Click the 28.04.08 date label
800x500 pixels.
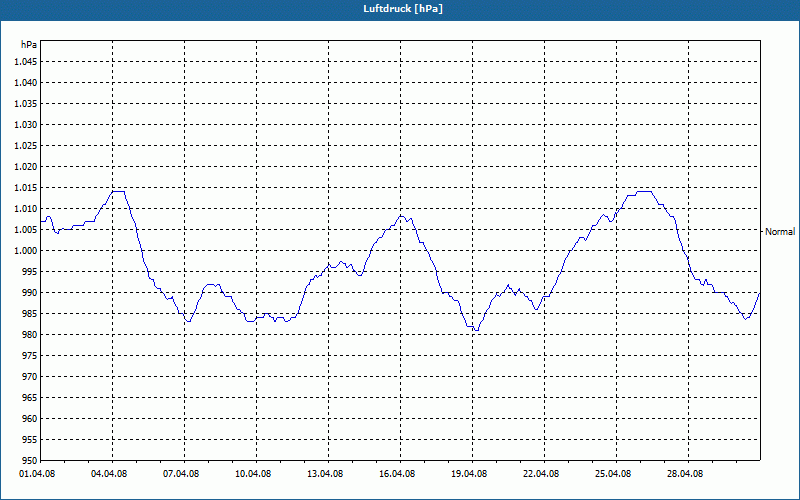pos(685,474)
